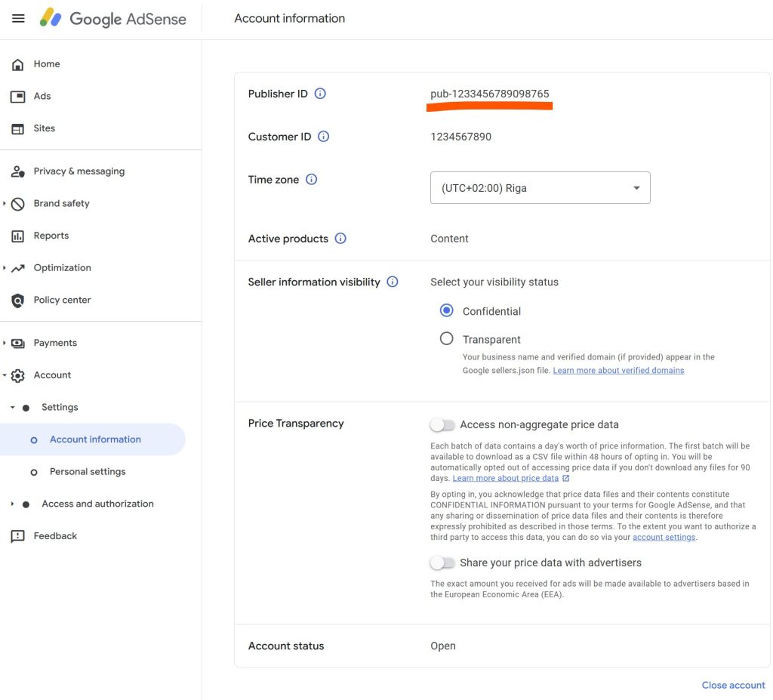Toggle Share your price data with advertisers
Screen dimensions: 773x700
point(442,563)
